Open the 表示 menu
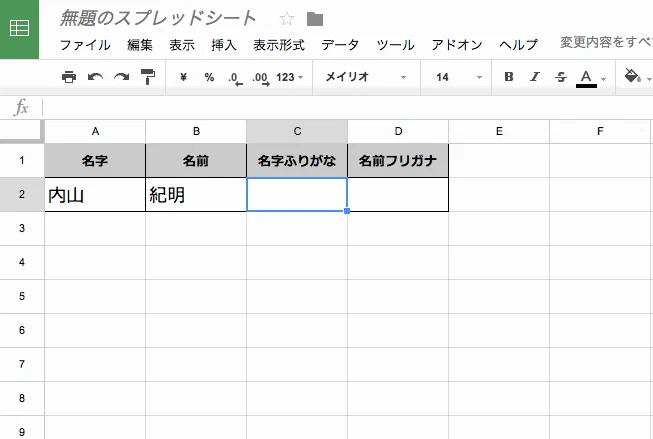 182,45
